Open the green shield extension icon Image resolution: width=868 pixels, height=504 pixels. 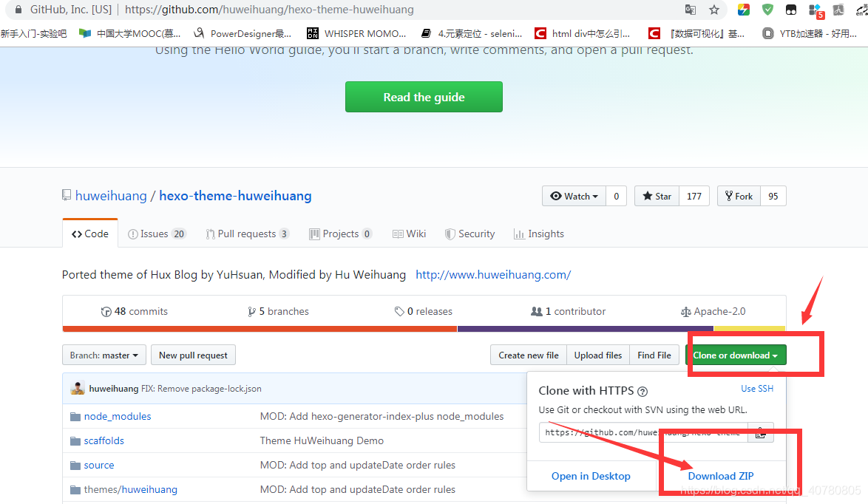(x=767, y=10)
